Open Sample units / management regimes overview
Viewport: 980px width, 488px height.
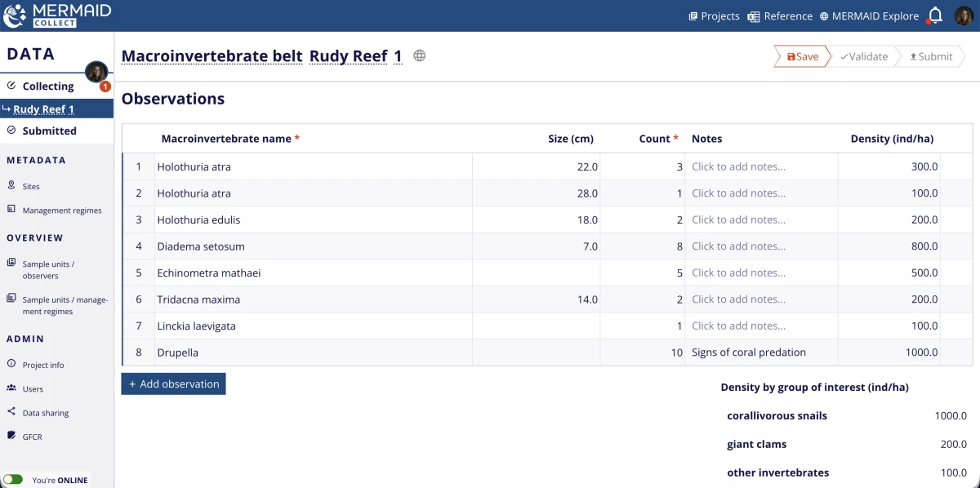point(65,305)
